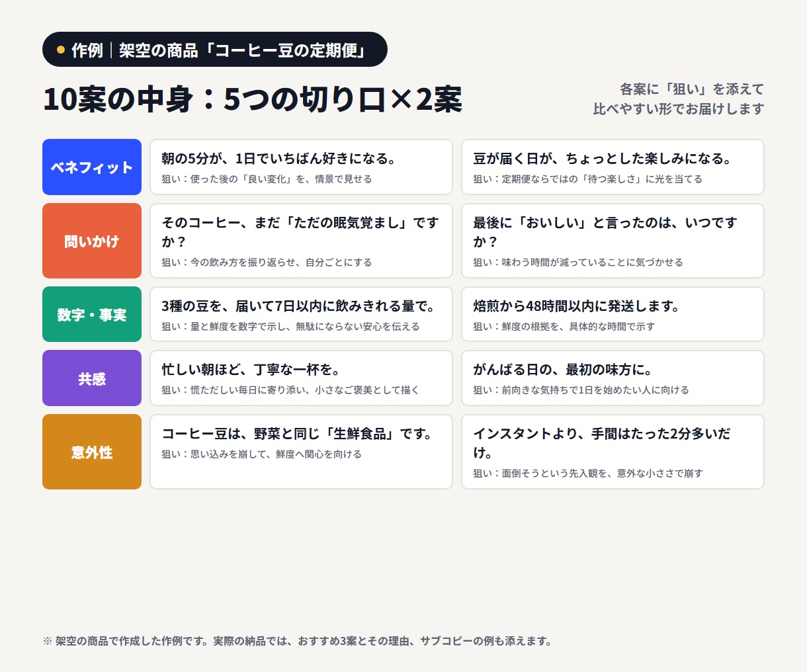
Task: Click copy 最後に「おいしい」と言ったのは、いつですか？
Action: point(605,232)
